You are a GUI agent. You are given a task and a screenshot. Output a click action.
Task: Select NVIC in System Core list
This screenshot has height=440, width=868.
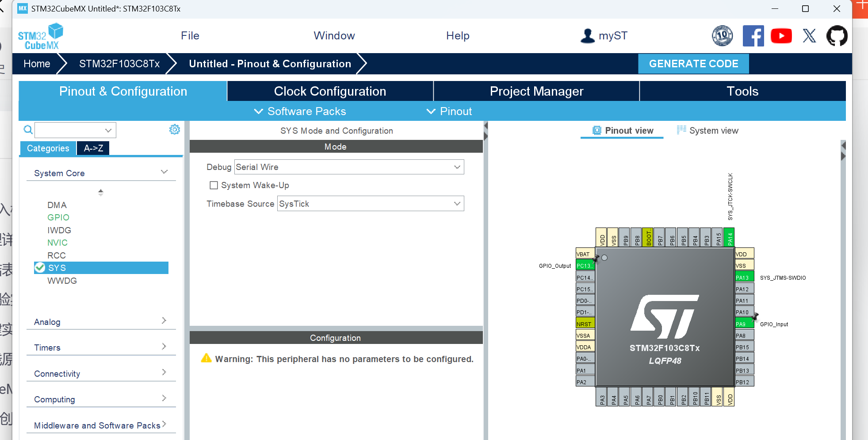[x=57, y=243]
